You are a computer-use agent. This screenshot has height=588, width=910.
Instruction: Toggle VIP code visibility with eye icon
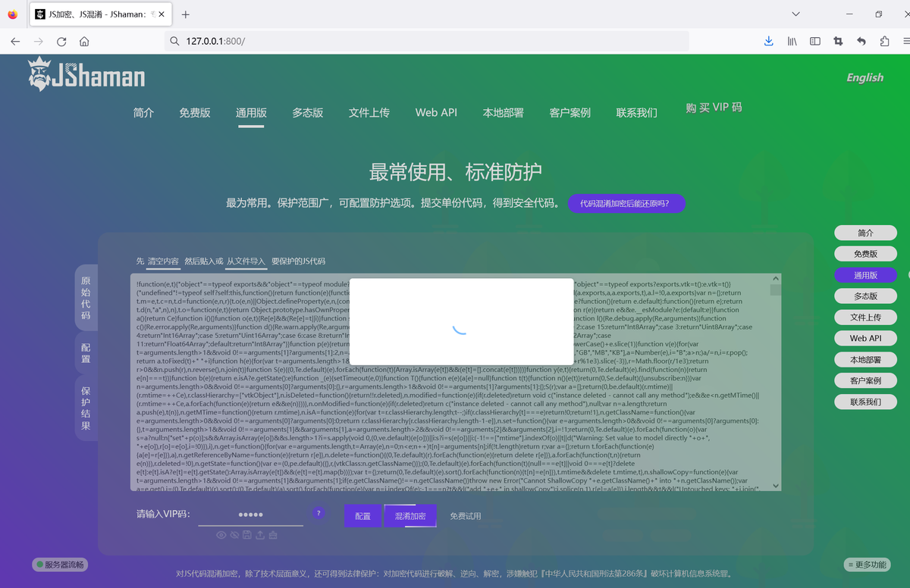pyautogui.click(x=221, y=535)
